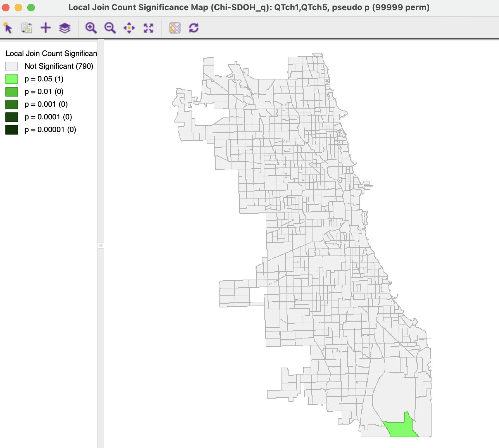The width and height of the screenshot is (499, 448).
Task: Click the refresh map icon
Action: [194, 28]
